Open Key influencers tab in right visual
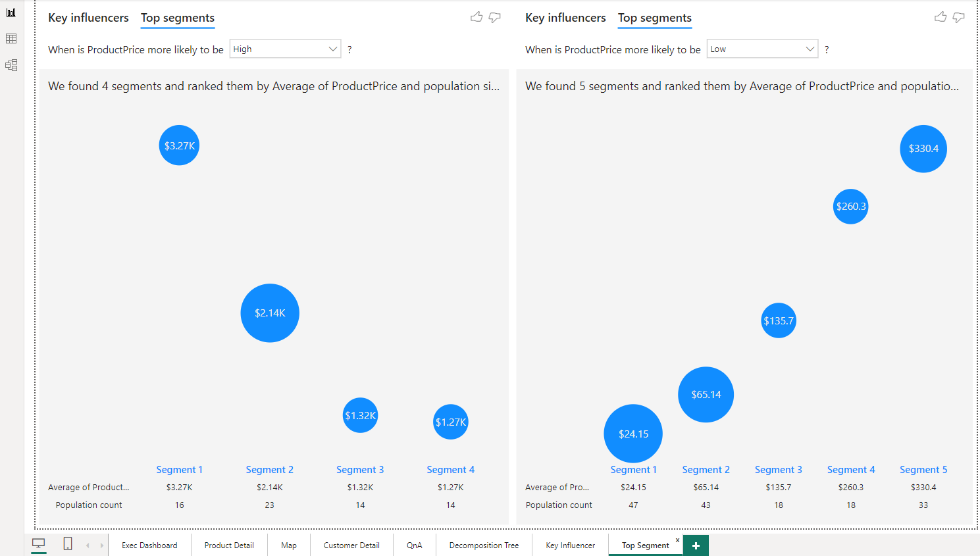The width and height of the screenshot is (980, 556). pos(565,18)
